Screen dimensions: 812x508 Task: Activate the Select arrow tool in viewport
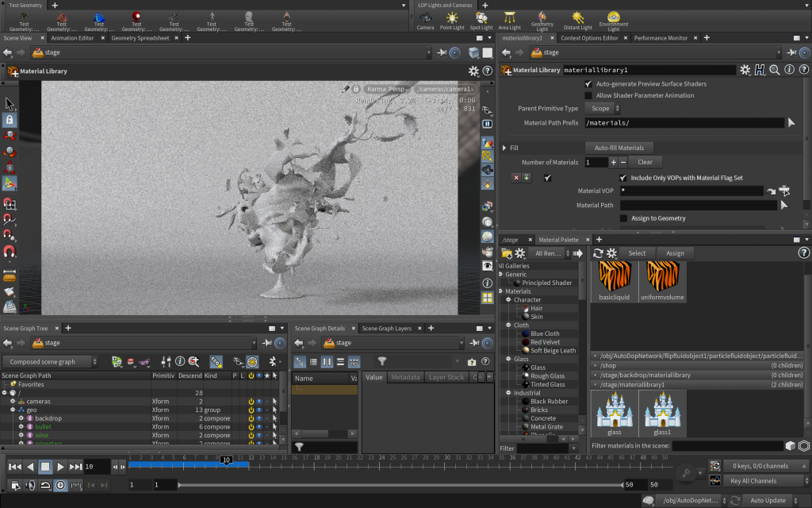pos(10,104)
